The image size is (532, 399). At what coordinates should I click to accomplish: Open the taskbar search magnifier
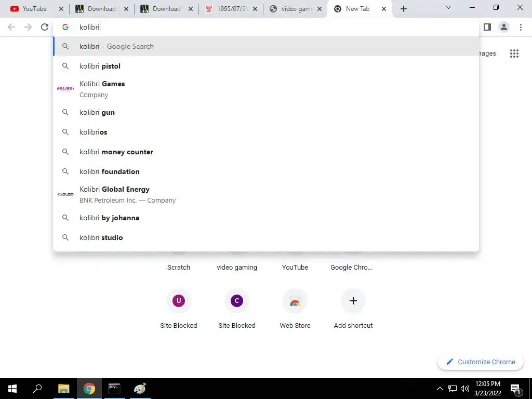pos(37,389)
